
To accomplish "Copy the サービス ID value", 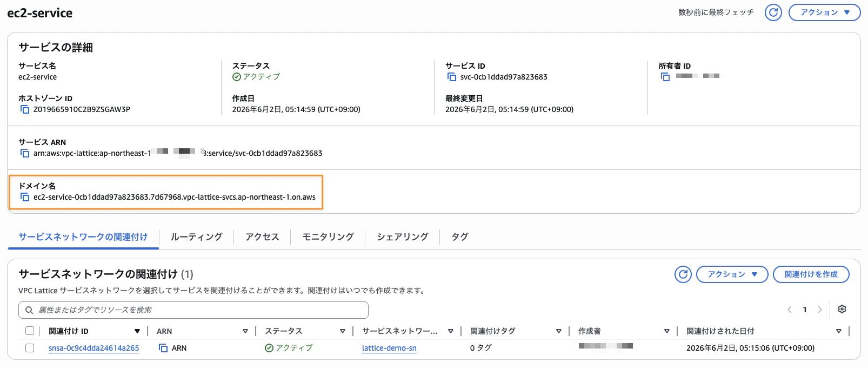I will click(452, 77).
